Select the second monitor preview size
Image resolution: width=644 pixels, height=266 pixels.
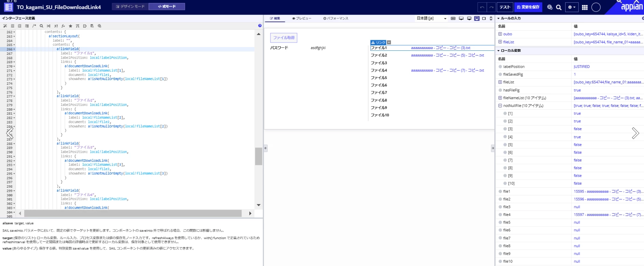tap(469, 18)
